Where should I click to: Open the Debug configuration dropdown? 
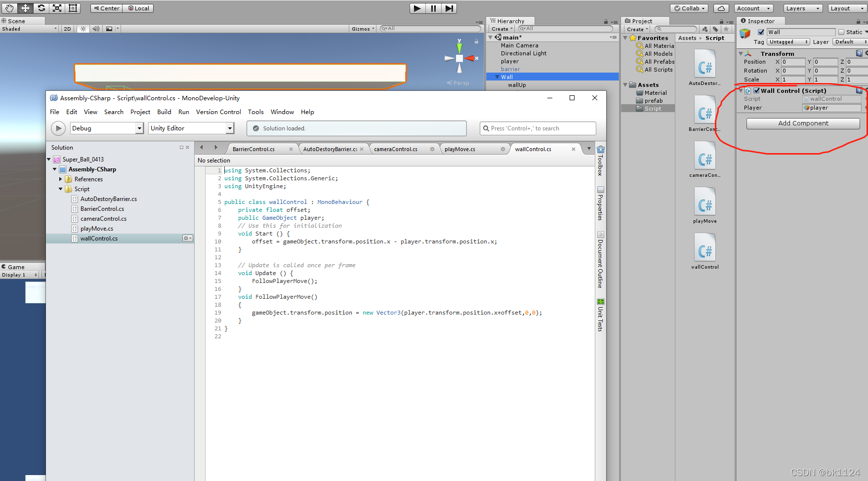click(x=107, y=128)
